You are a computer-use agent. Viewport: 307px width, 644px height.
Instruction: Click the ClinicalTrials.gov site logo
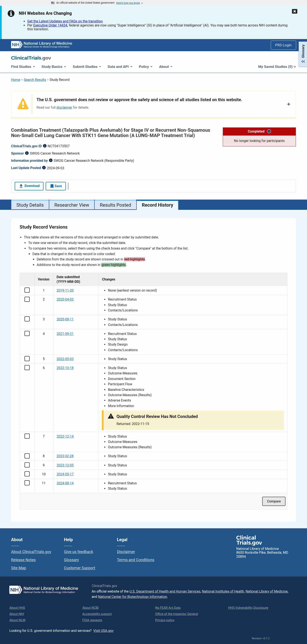31,58
